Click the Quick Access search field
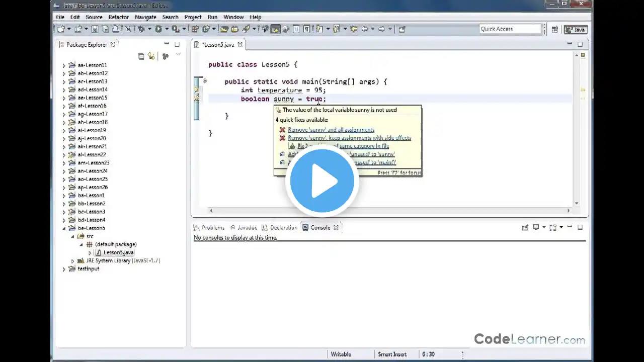 click(510, 29)
